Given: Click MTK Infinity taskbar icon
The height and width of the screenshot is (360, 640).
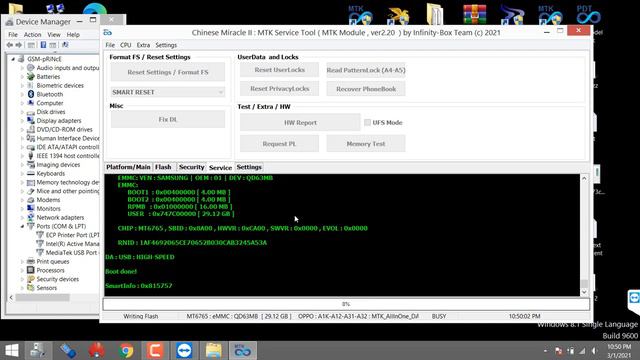Looking at the screenshot, I should pos(242,350).
